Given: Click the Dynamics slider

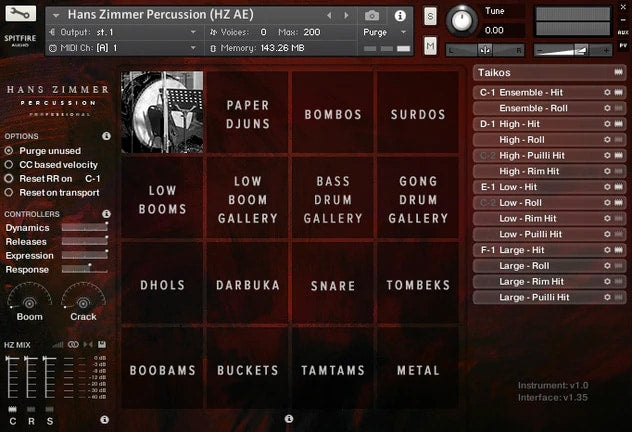Looking at the screenshot, I should tap(85, 228).
